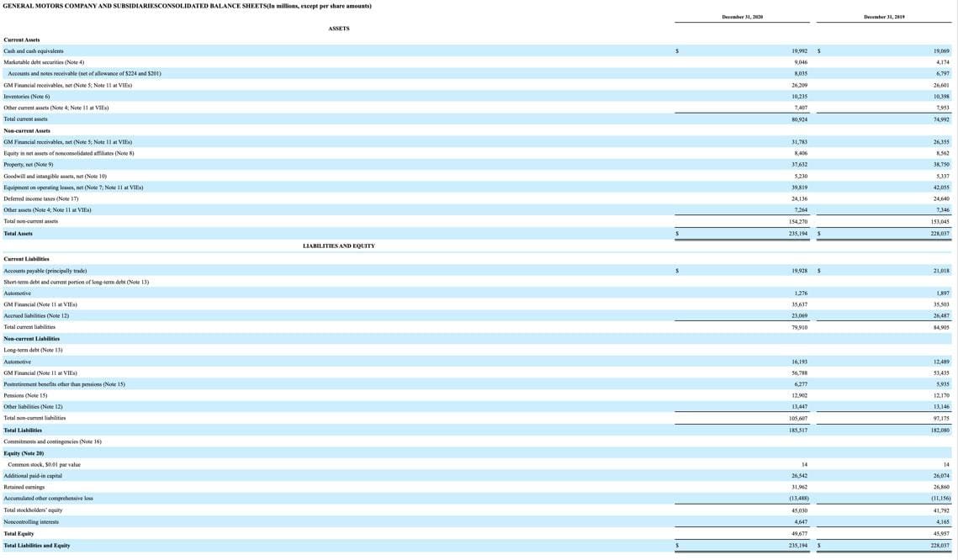The width and height of the screenshot is (958, 560).
Task: Click 'Noncontrolling interests' row label
Action: point(31,521)
